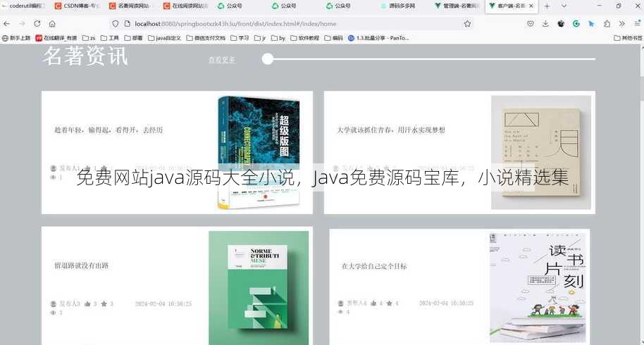Viewport: 644px width, 345px height.
Task: Bookmark page with the star icon
Action: click(467, 24)
